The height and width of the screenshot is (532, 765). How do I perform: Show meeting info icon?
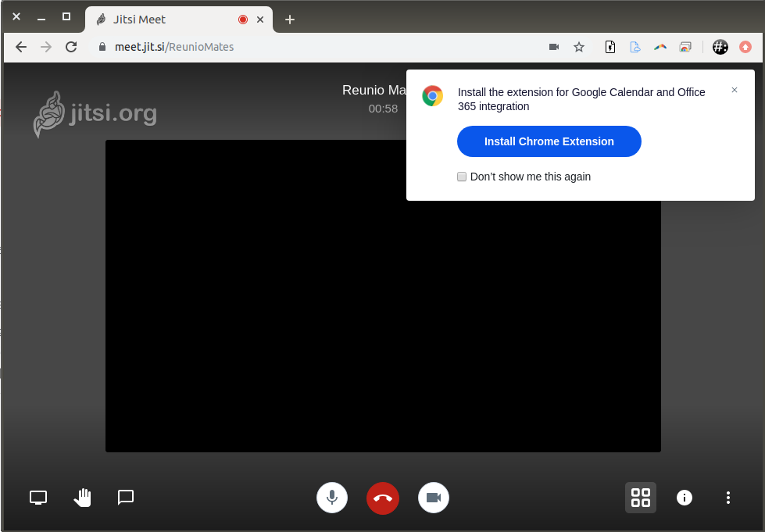click(x=685, y=498)
